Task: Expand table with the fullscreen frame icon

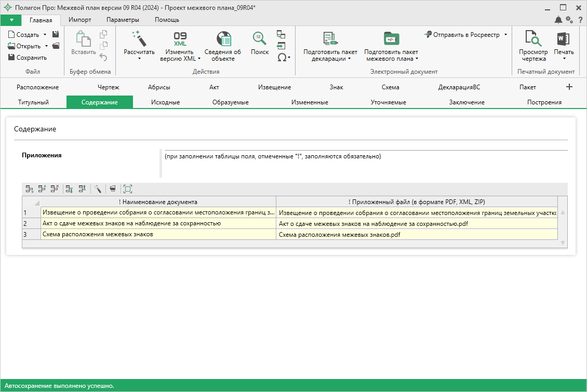Action: (x=128, y=189)
